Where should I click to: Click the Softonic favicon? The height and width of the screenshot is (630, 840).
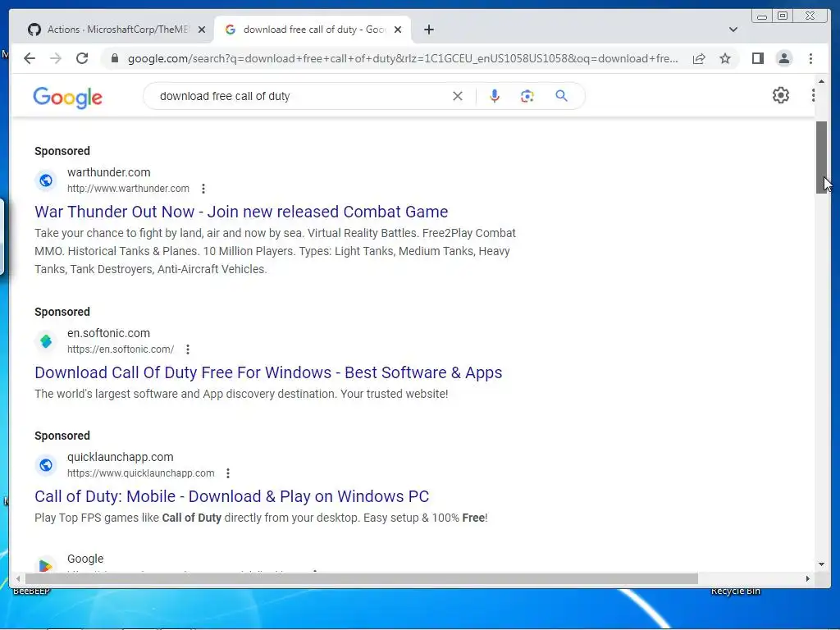46,341
